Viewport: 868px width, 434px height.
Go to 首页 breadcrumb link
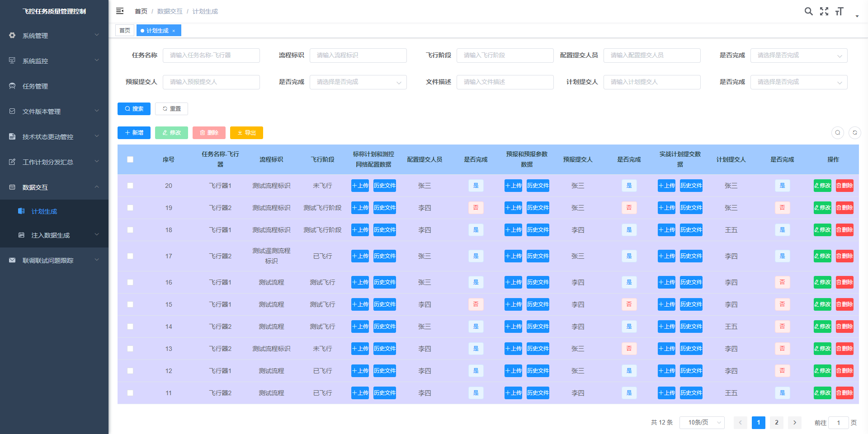[x=141, y=11]
